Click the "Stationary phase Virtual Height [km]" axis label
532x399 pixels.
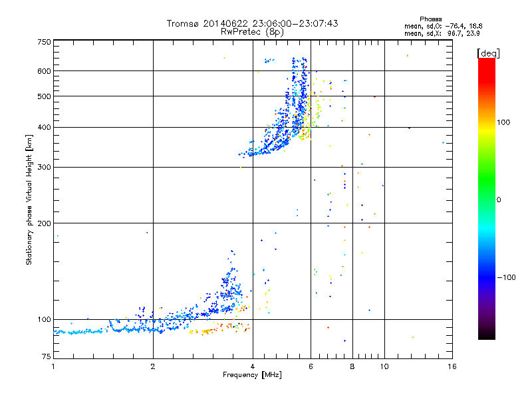(x=29, y=199)
